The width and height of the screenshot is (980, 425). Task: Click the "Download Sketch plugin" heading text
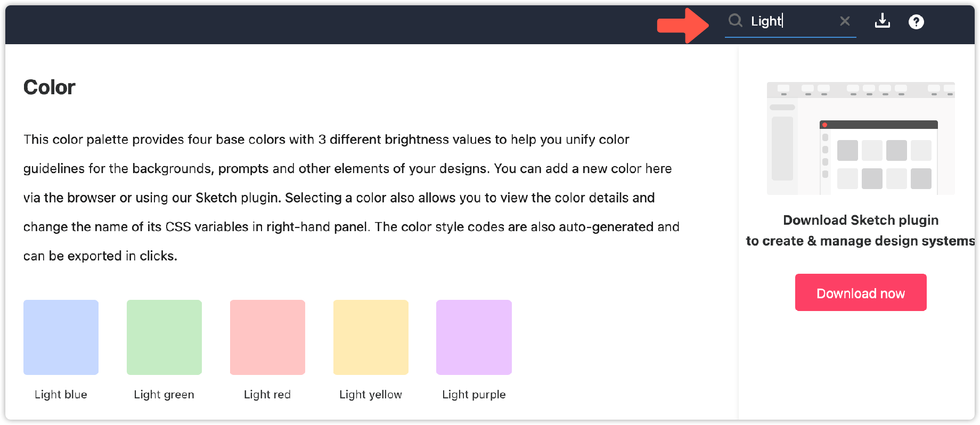pyautogui.click(x=861, y=220)
